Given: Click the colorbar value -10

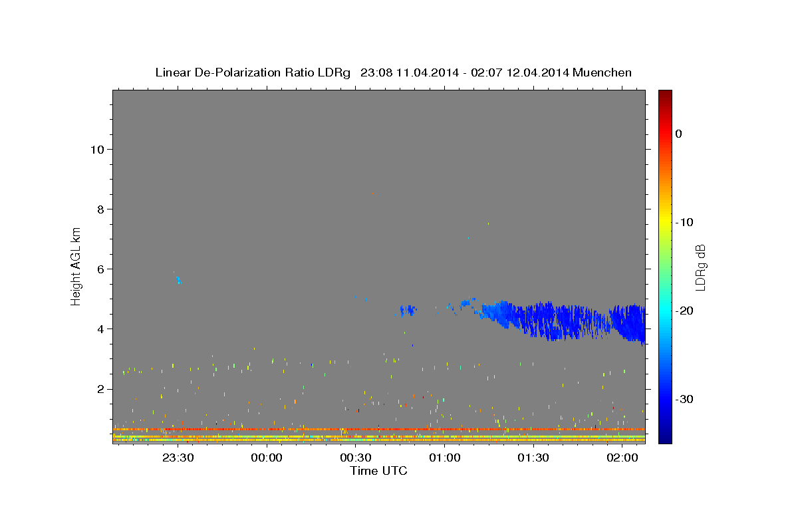Looking at the screenshot, I should 684,222.
